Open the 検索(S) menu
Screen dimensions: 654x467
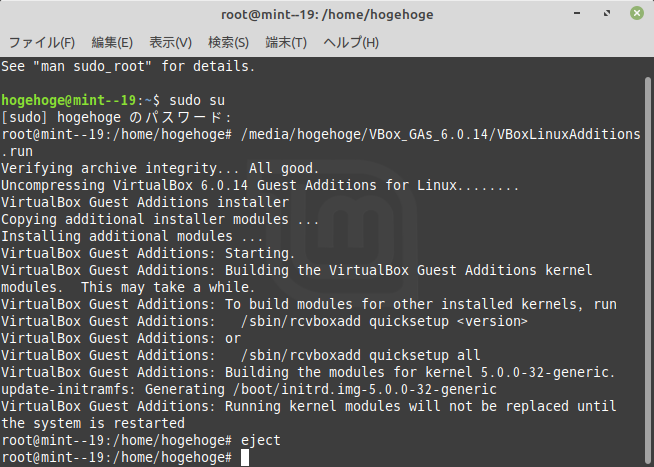point(228,43)
